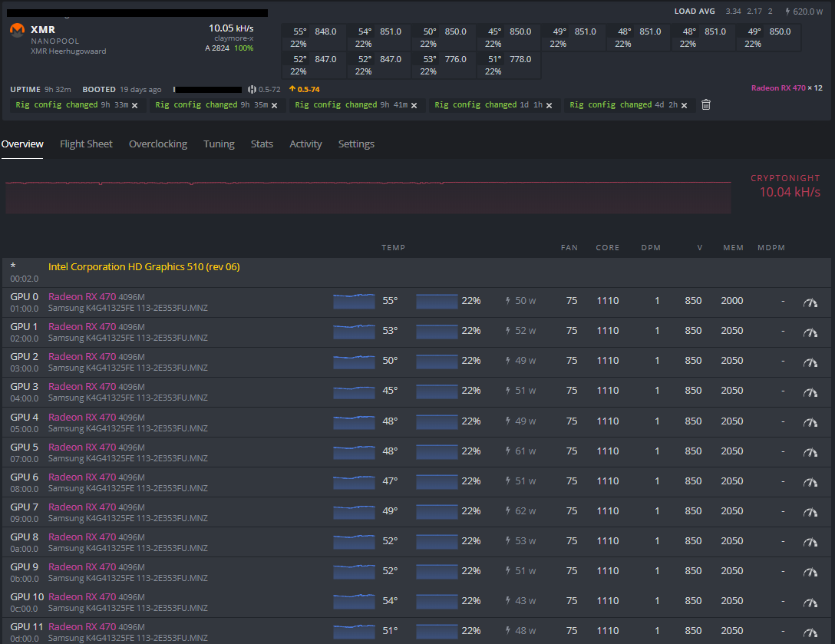Dismiss Rig config changed 9h 33m message
The width and height of the screenshot is (835, 644).
tap(135, 105)
